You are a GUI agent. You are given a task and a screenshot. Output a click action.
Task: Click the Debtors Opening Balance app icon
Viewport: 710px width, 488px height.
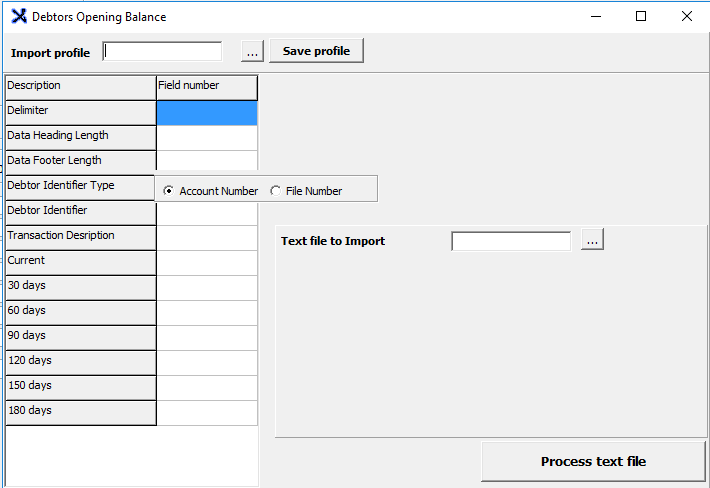[18, 17]
